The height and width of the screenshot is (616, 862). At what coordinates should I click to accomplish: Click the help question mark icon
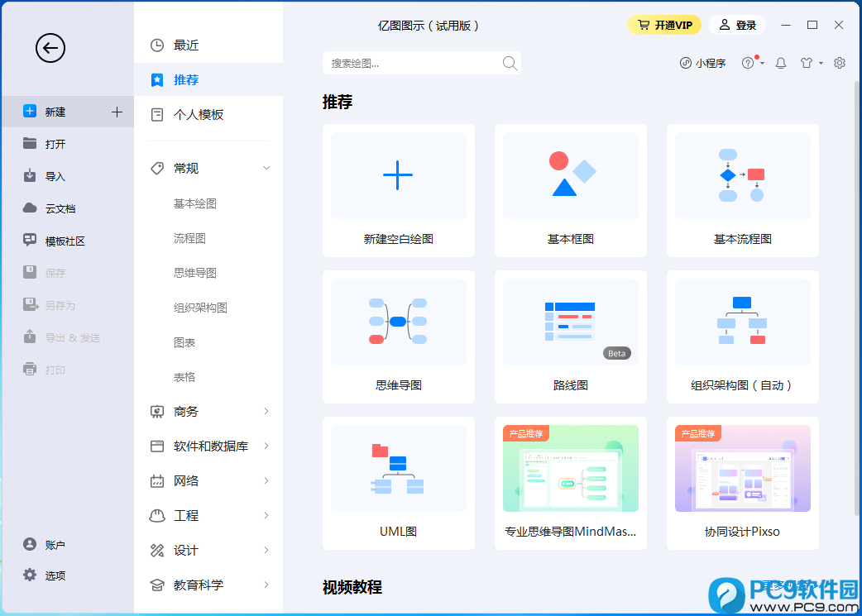748,63
